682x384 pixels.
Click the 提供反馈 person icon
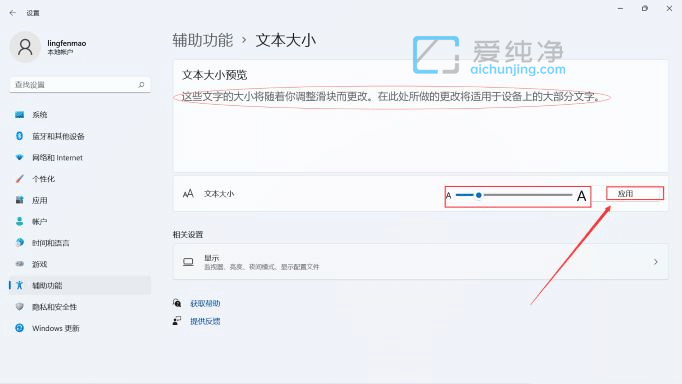(x=177, y=321)
